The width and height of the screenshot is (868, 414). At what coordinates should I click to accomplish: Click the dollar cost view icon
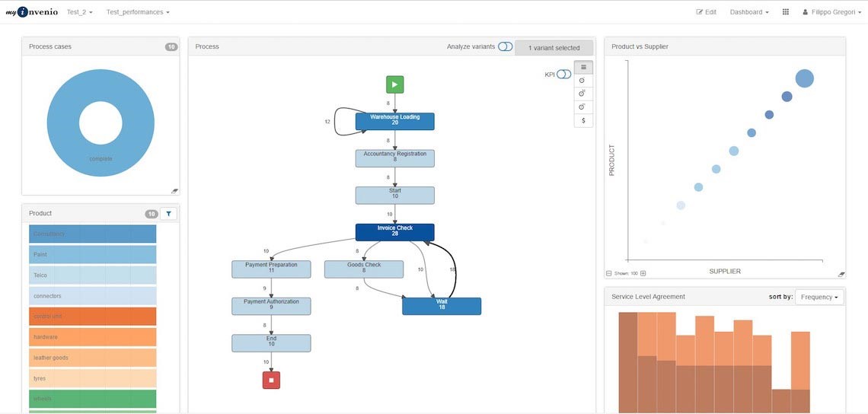tap(582, 120)
